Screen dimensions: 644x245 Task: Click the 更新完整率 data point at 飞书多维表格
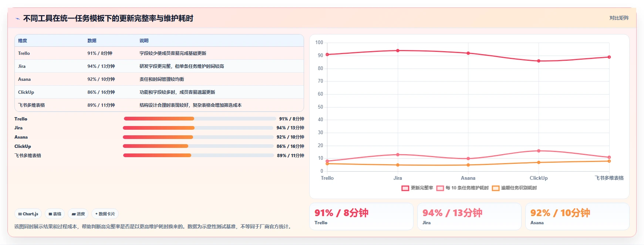[x=609, y=57]
